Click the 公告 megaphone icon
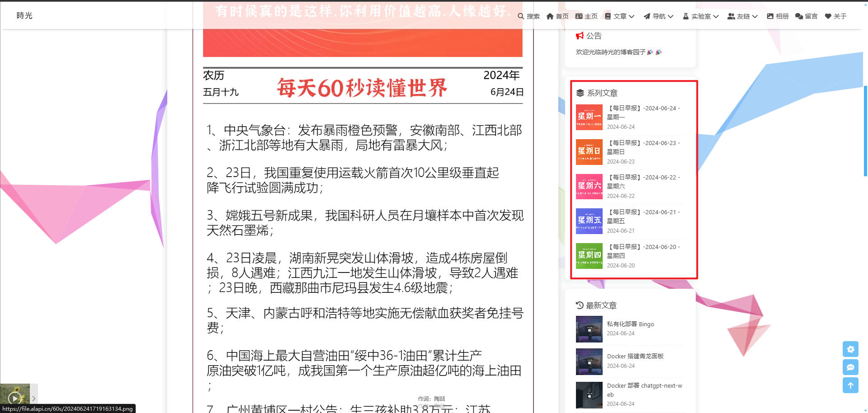This screenshot has width=868, height=413. pos(580,36)
